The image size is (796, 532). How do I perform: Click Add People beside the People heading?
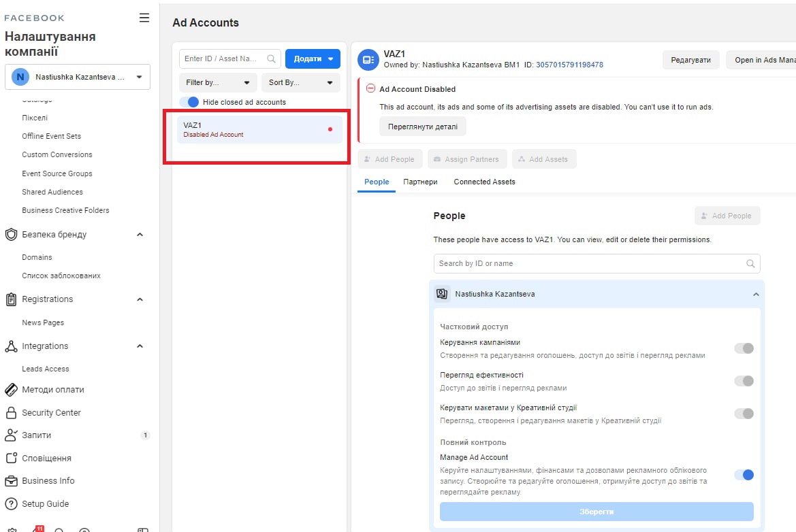(727, 216)
